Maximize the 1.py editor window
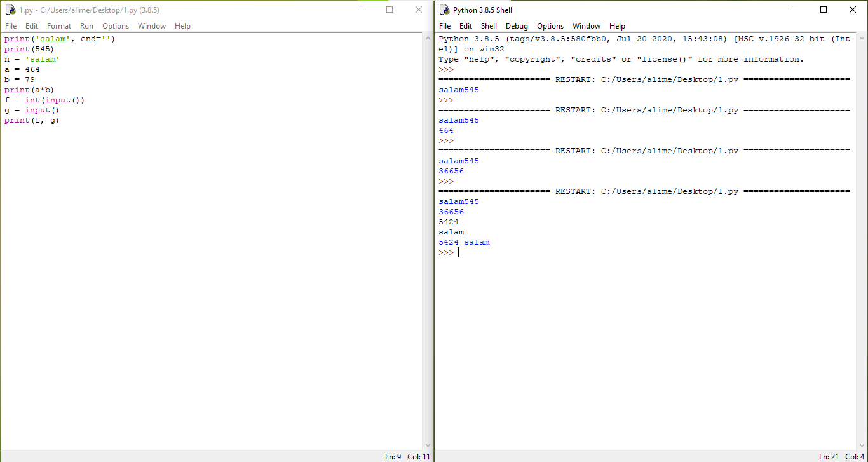The image size is (868, 462). (x=390, y=10)
